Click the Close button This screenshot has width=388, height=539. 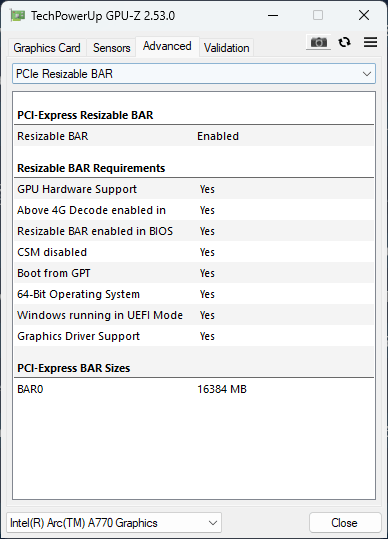click(x=345, y=523)
